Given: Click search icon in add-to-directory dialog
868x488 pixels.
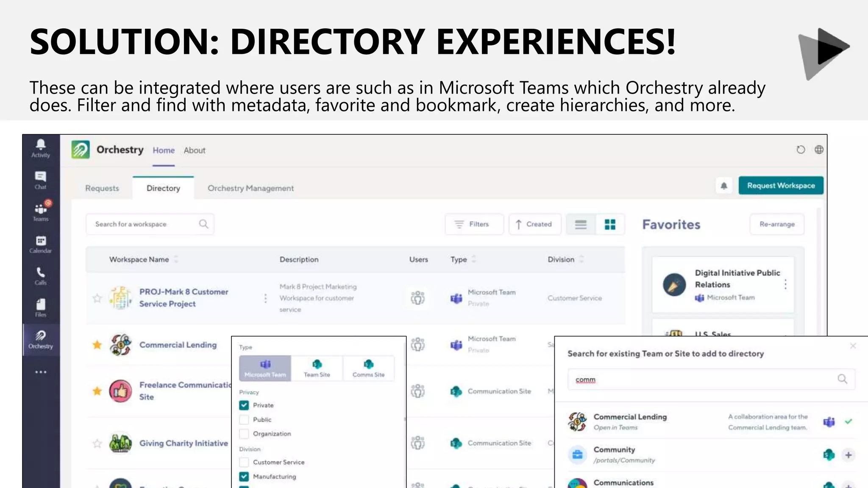Looking at the screenshot, I should tap(842, 379).
